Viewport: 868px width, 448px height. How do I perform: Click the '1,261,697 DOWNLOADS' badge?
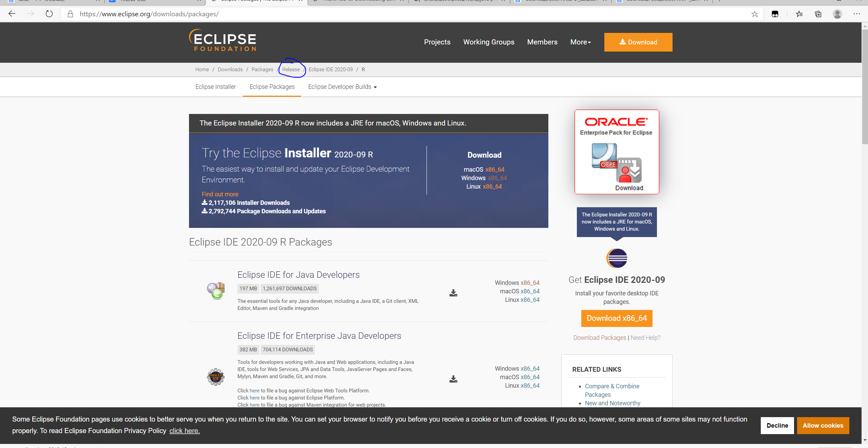pos(289,289)
